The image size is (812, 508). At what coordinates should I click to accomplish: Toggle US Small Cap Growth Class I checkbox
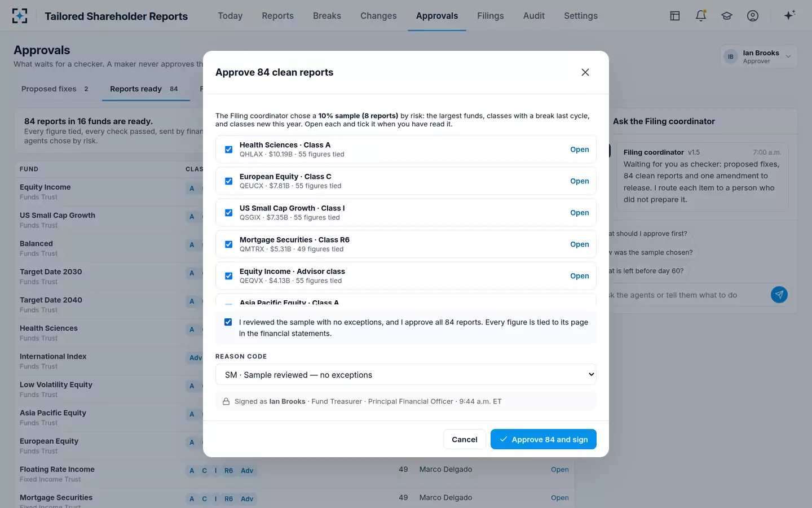pyautogui.click(x=228, y=213)
